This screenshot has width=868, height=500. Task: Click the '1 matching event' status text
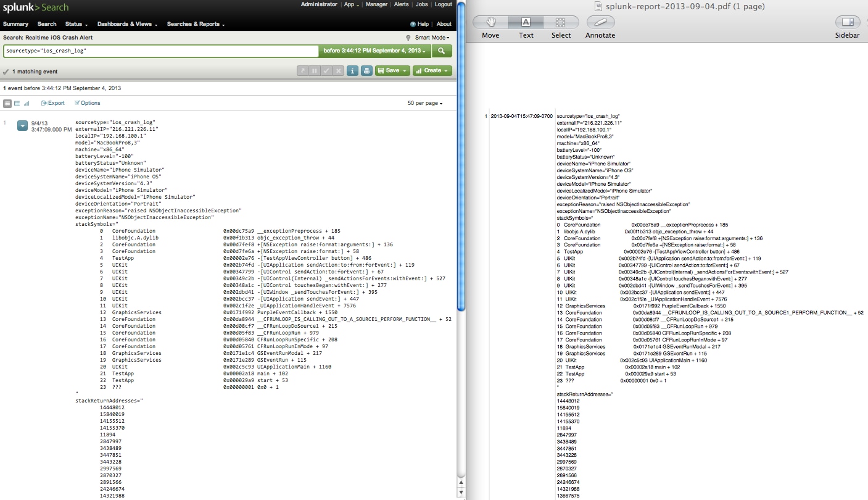point(35,72)
